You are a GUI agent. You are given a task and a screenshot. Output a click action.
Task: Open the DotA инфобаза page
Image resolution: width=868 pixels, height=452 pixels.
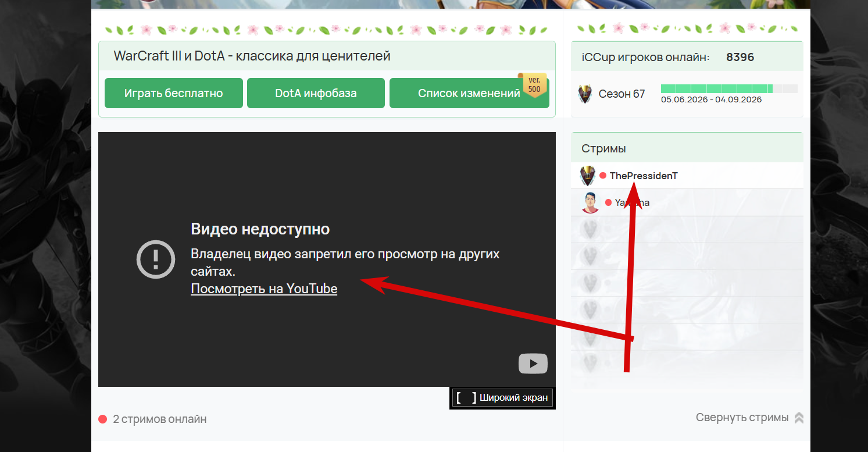point(316,93)
